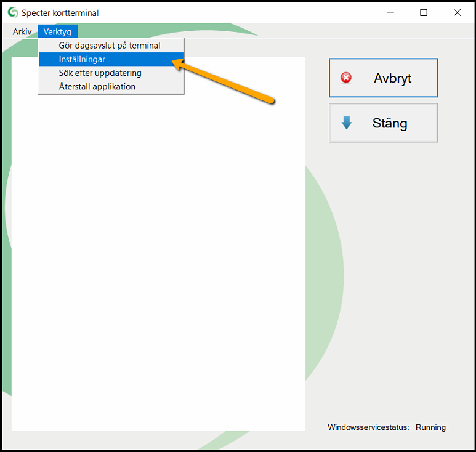Click the empty title bar area
The width and height of the screenshot is (476, 452).
[x=246, y=13]
